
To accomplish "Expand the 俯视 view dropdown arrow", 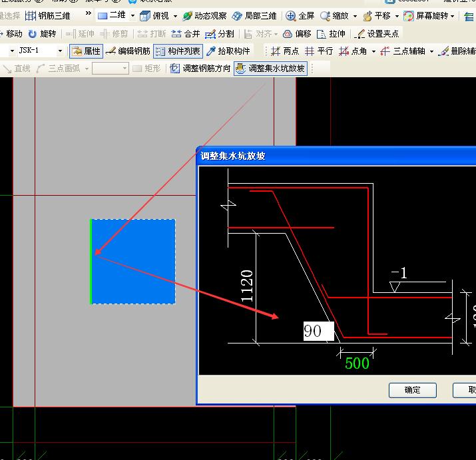I will tap(175, 16).
